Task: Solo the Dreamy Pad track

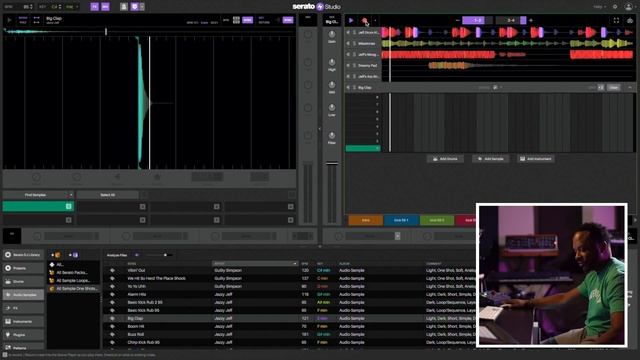Action: pos(354,65)
